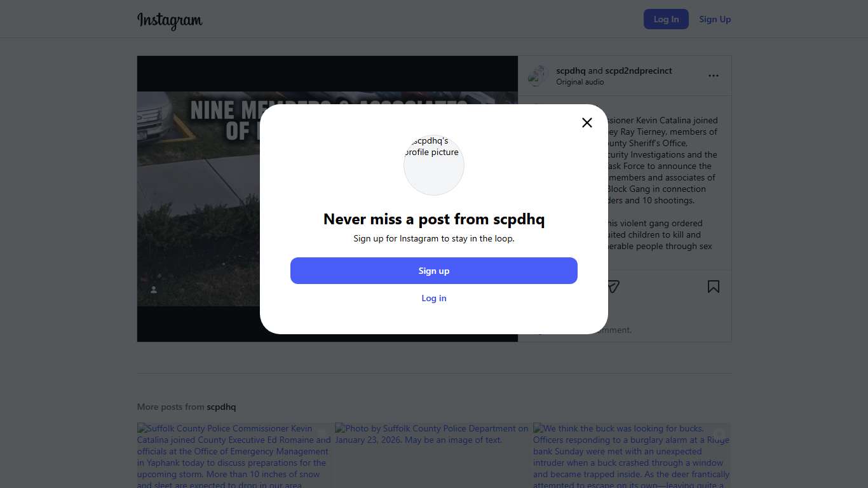Viewport: 868px width, 488px height.
Task: Open scpdhq profile from post header
Action: tap(571, 71)
